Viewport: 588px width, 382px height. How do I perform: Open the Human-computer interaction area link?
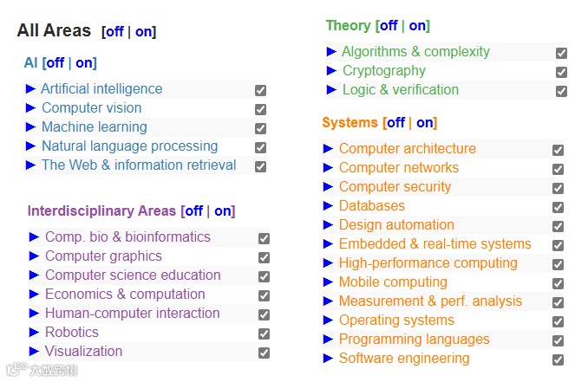coord(132,314)
